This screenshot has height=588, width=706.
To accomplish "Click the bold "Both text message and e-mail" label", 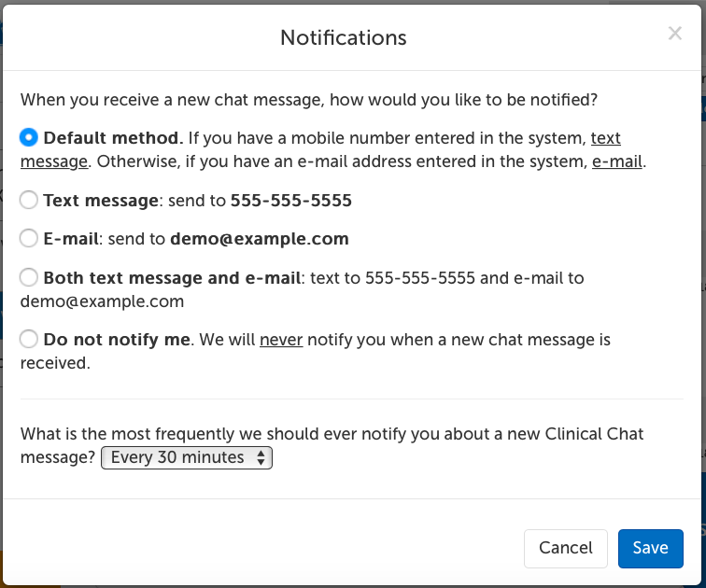I will pos(173,278).
